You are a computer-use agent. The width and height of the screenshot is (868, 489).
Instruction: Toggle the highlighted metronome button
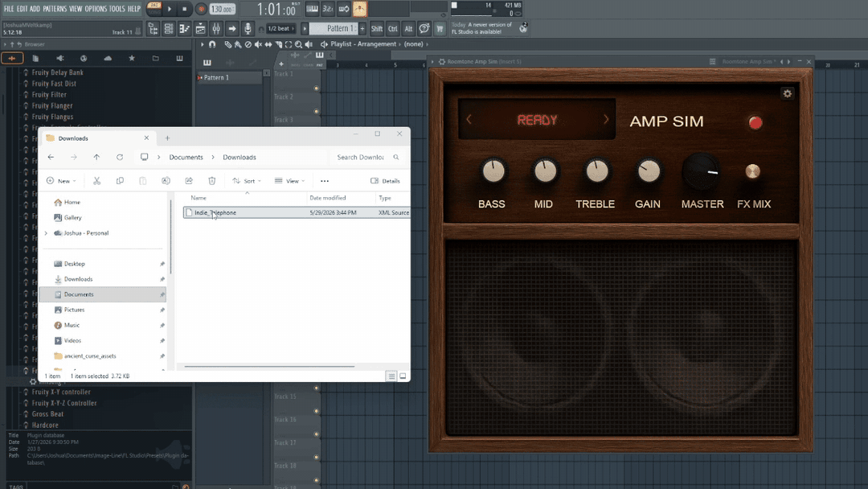pos(360,9)
